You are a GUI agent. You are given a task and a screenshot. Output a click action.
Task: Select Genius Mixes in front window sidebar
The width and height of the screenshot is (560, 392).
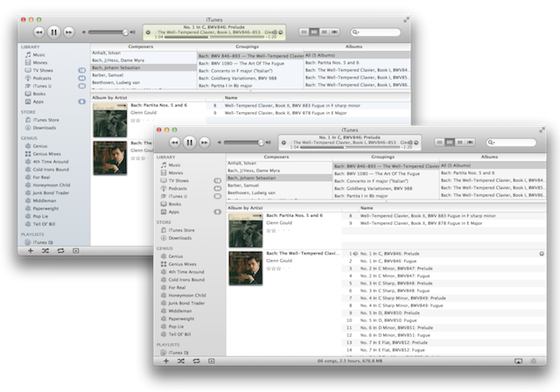tap(182, 264)
